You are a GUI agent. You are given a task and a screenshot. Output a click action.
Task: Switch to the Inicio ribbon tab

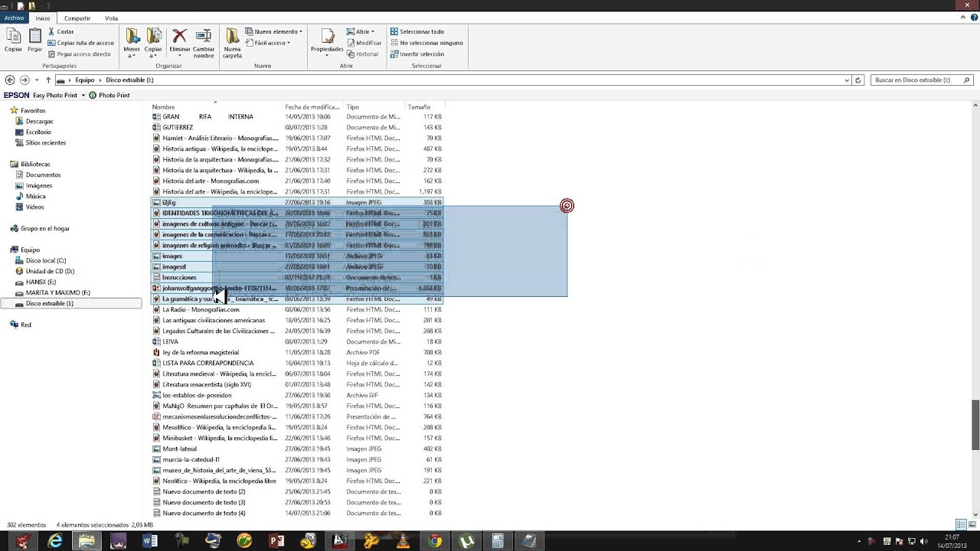[43, 18]
